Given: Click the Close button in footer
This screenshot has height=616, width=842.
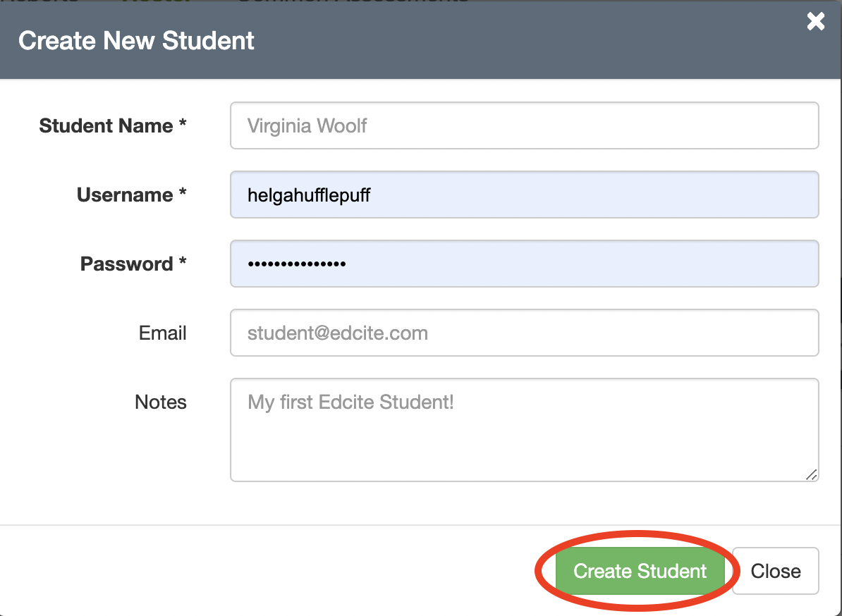Looking at the screenshot, I should (x=775, y=571).
